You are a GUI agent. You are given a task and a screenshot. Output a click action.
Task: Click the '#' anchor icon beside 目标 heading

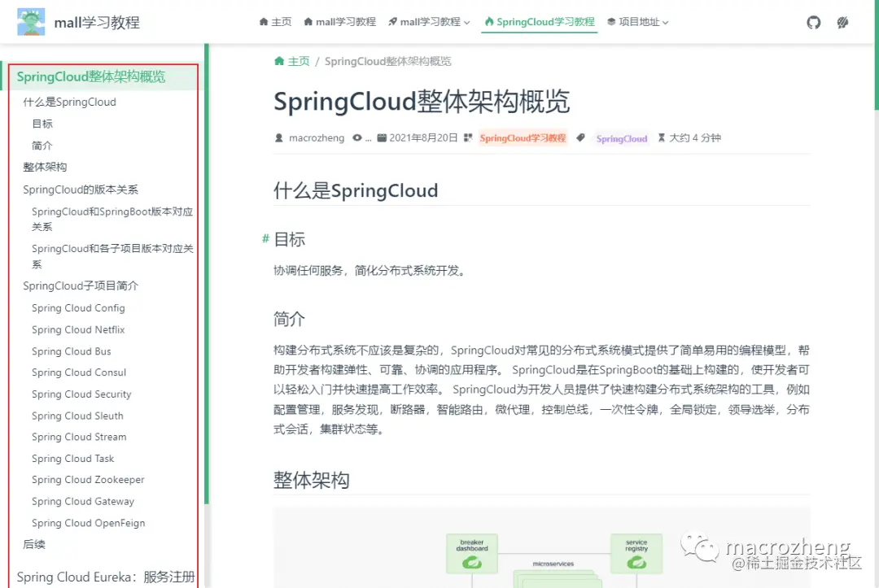pos(265,239)
